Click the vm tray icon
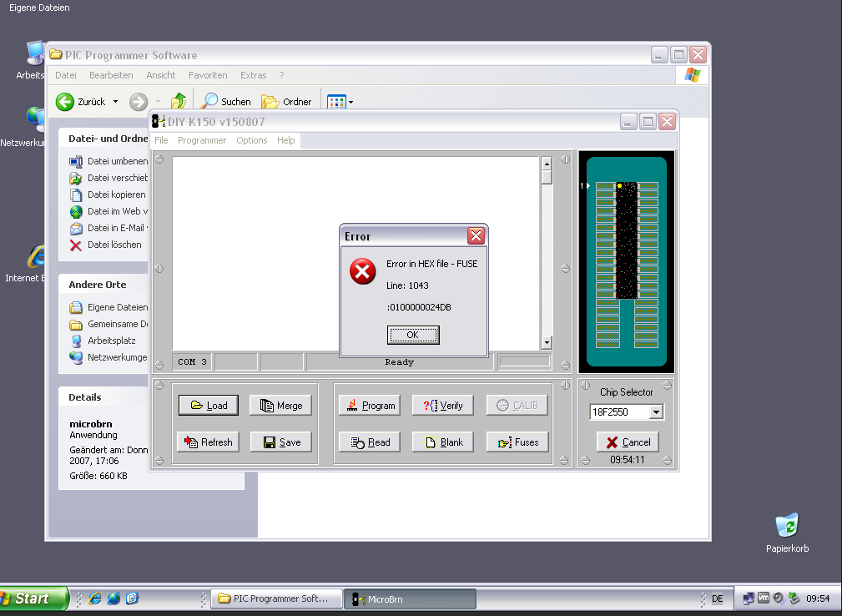Viewport: 842px width, 616px height. point(763,598)
